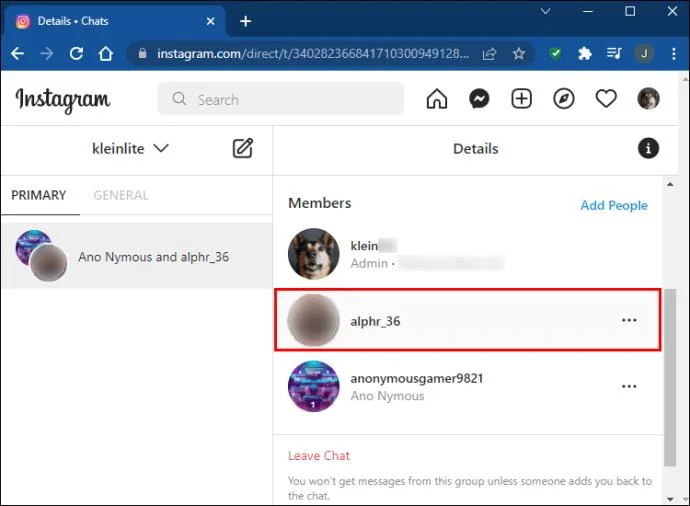The width and height of the screenshot is (690, 506).
Task: Click Add People link
Action: (614, 205)
